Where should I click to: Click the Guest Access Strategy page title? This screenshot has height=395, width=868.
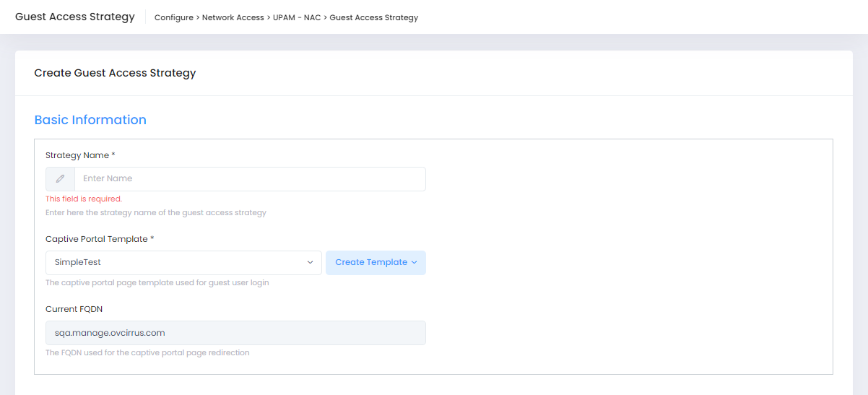click(x=75, y=17)
